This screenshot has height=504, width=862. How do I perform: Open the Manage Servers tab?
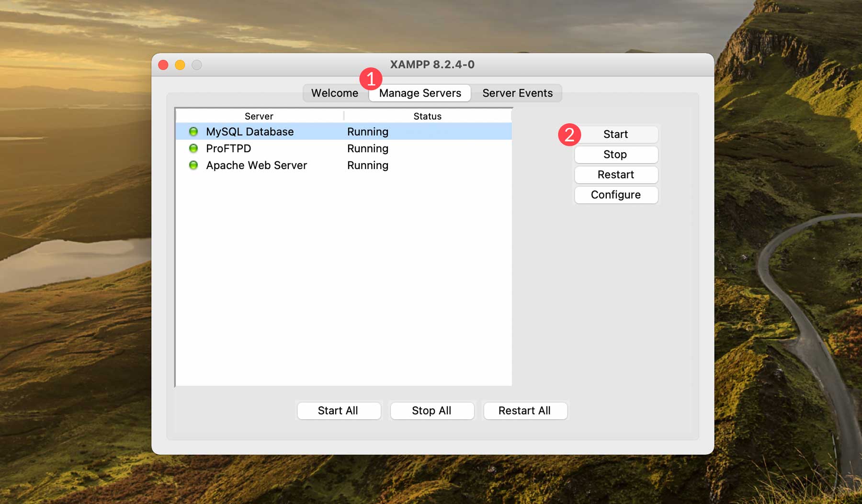click(x=420, y=93)
